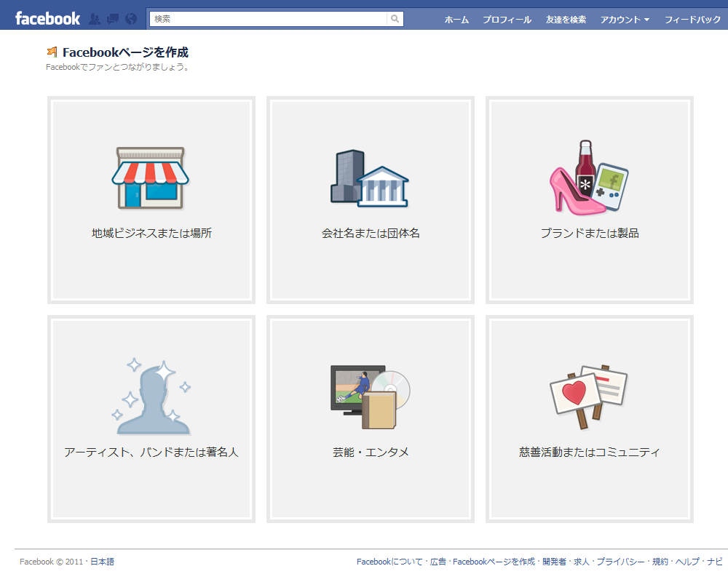Screen dimensions: 728x582
Task: Expand the アカウント dropdown menu
Action: point(625,20)
